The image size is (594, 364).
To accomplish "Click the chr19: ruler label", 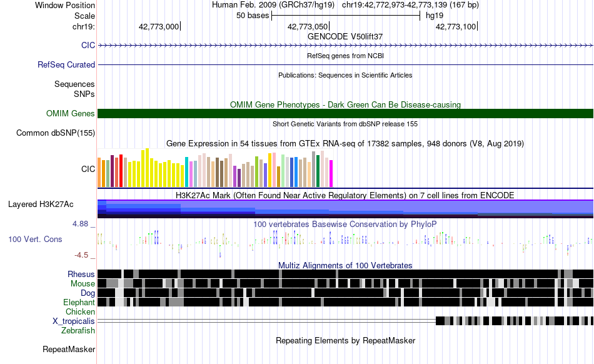I will pyautogui.click(x=84, y=26).
